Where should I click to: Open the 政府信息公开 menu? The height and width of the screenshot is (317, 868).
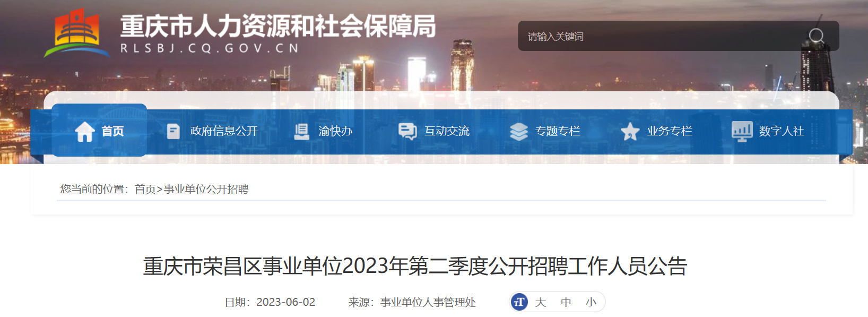(212, 131)
